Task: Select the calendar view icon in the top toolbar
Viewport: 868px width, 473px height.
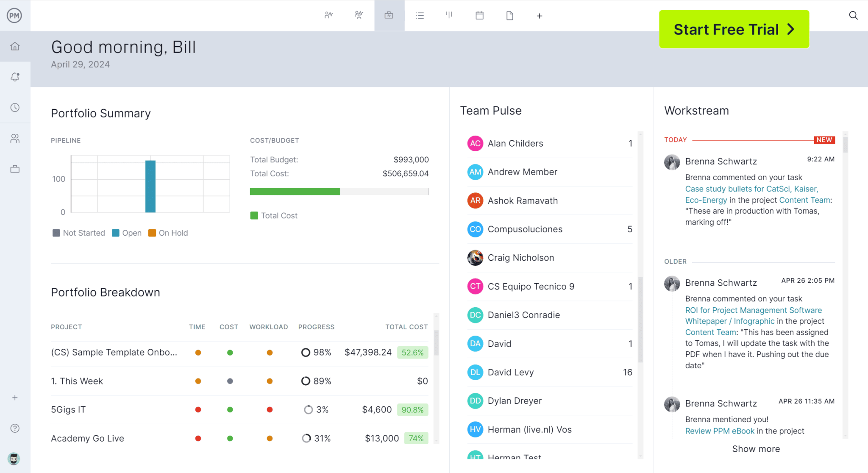Action: 479,15
